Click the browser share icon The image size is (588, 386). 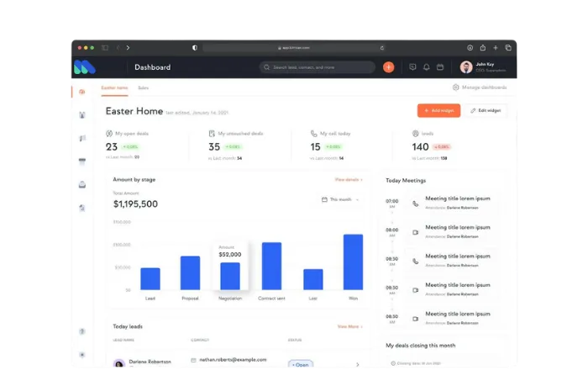click(482, 48)
